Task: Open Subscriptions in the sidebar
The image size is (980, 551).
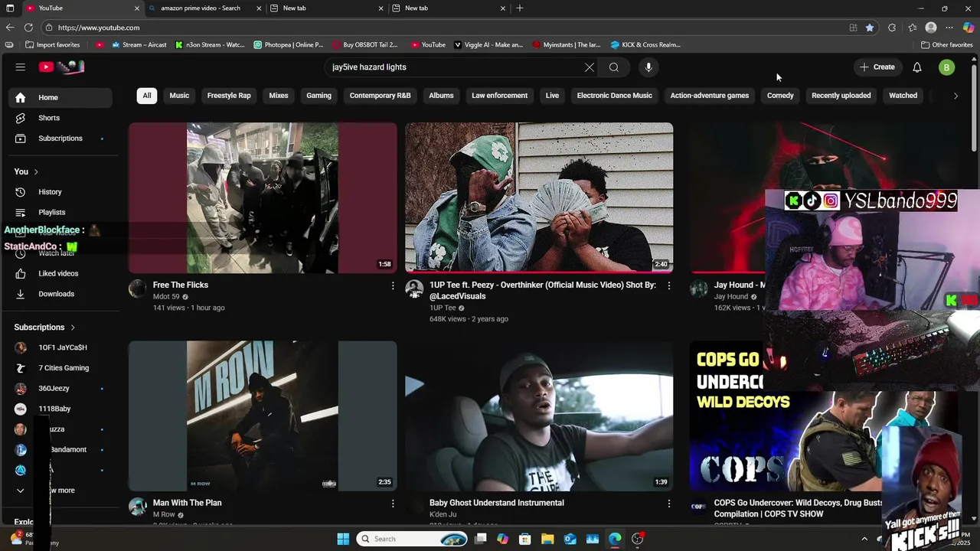Action: pyautogui.click(x=60, y=139)
